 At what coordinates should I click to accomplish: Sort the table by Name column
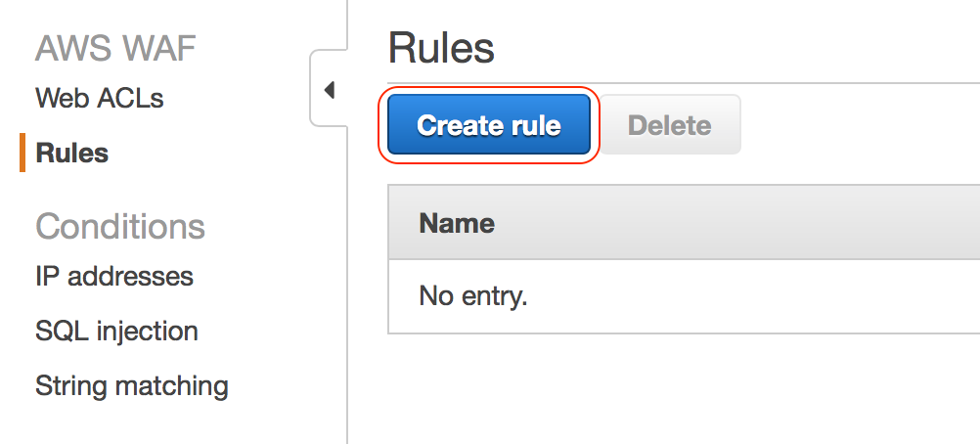(457, 223)
